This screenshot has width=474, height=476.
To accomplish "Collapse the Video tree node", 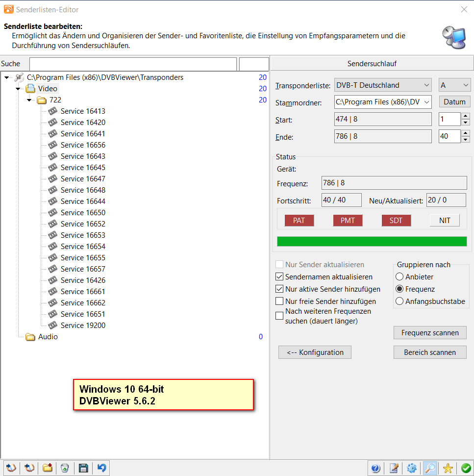I will point(18,89).
